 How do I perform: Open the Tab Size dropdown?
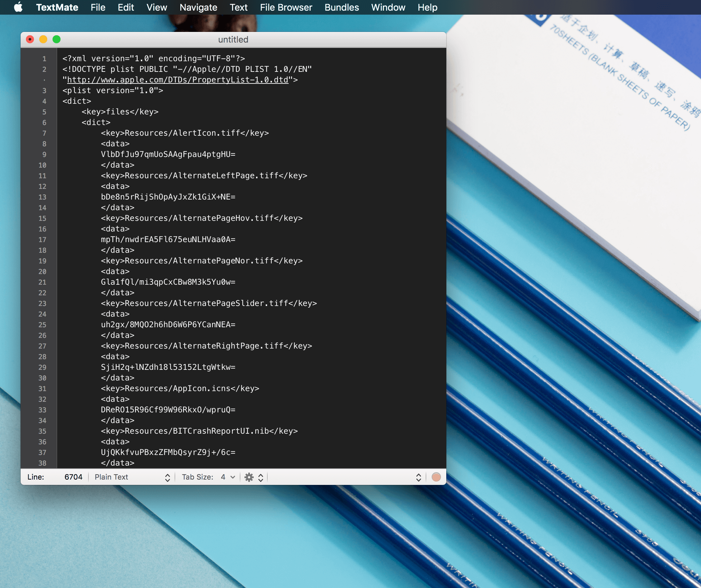pos(228,477)
